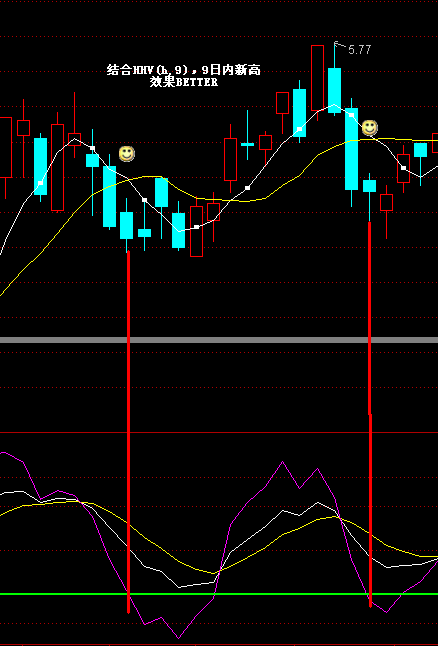Click the green horizontal threshold line

click(x=219, y=594)
